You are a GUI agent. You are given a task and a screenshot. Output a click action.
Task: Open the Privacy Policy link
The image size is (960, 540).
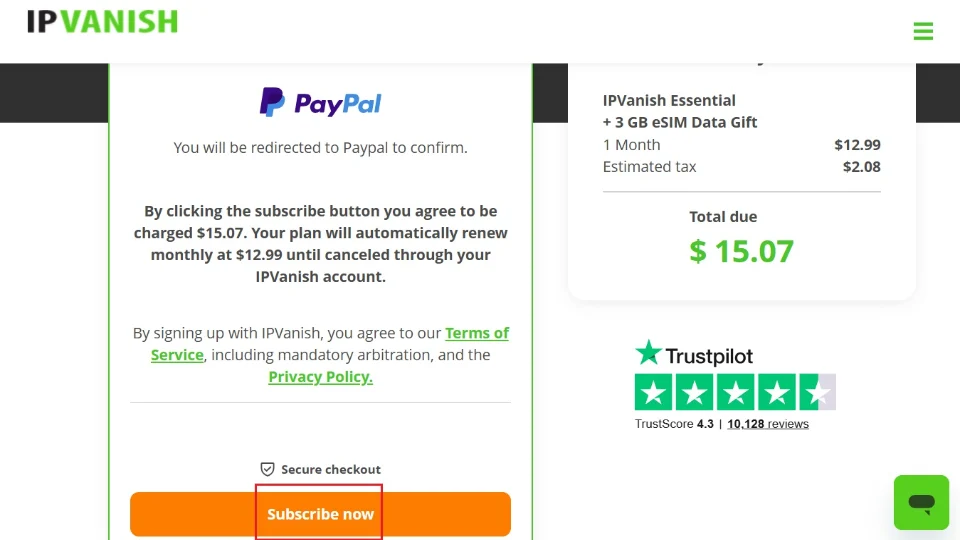(320, 377)
